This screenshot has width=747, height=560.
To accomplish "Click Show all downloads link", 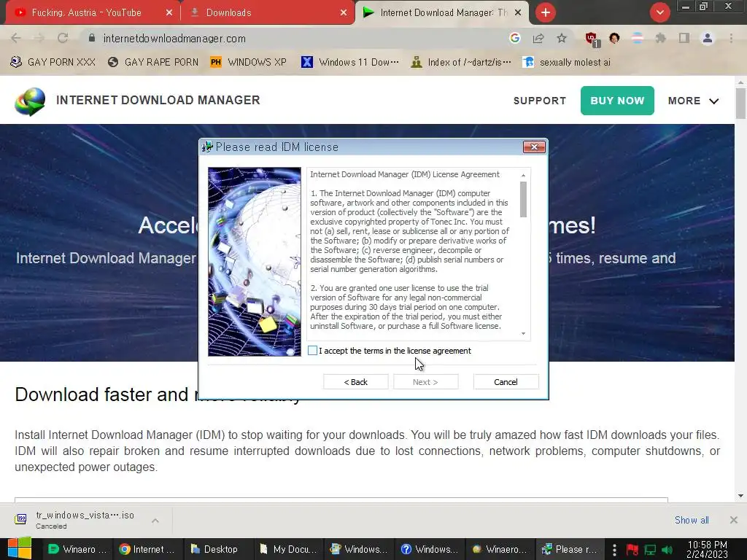I will (x=692, y=520).
